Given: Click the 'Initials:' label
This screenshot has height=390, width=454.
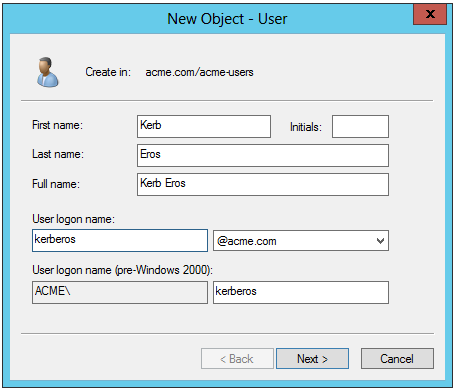Looking at the screenshot, I should (306, 127).
